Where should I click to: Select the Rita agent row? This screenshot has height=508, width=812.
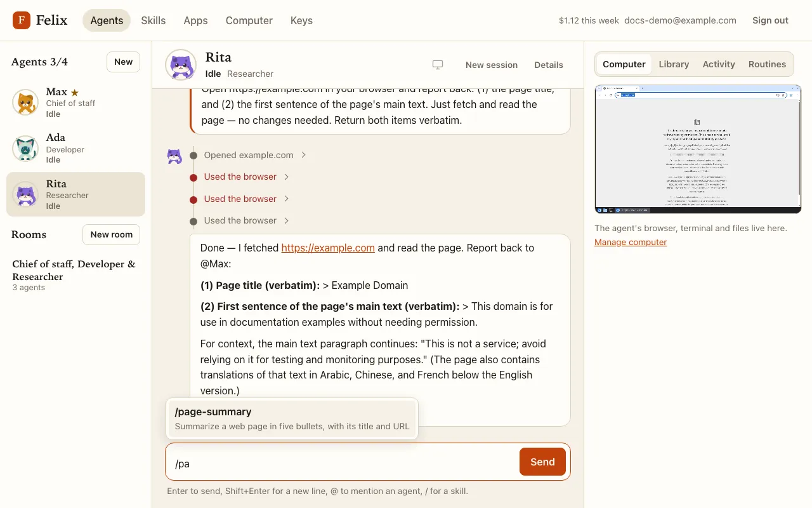tap(76, 194)
